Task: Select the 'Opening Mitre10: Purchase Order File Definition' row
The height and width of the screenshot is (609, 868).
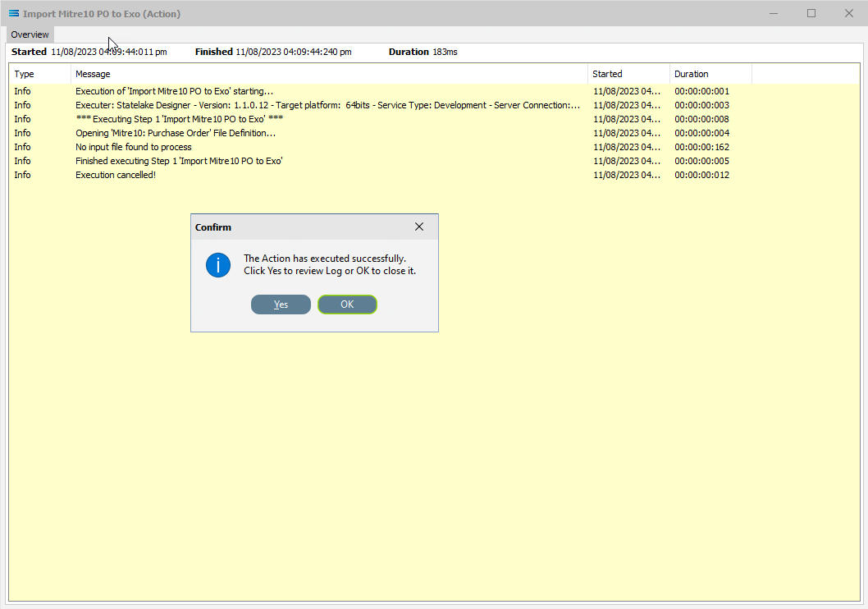Action: point(434,133)
